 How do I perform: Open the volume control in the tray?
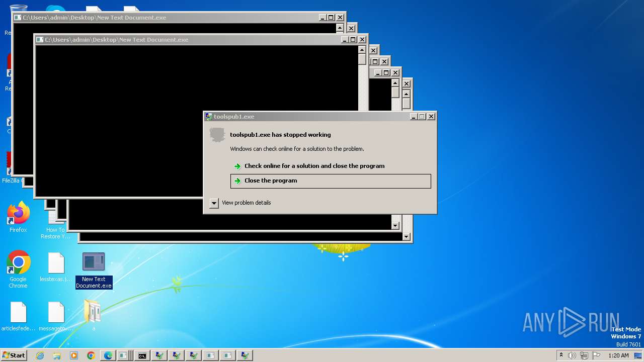coord(572,355)
